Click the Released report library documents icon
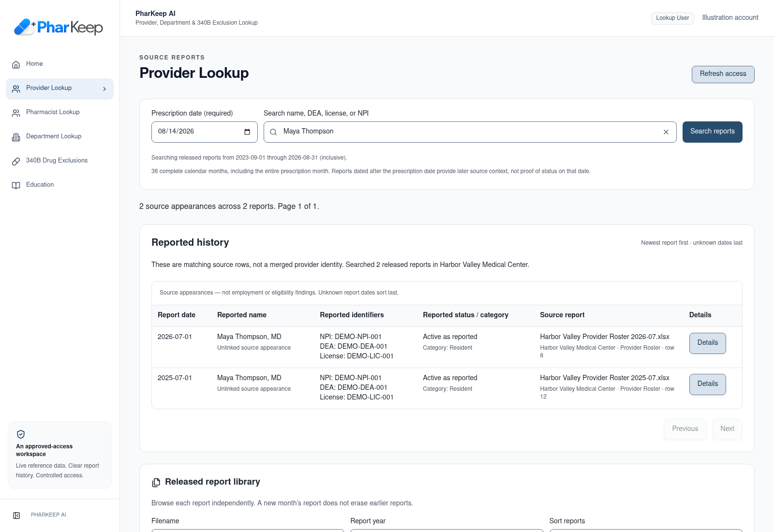This screenshot has height=532, width=774. [156, 482]
